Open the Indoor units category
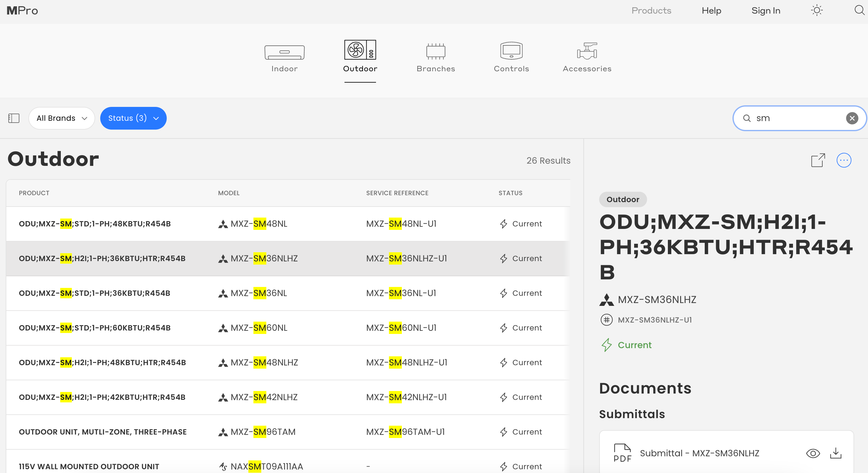Screen dimensions: 868x473 tap(284, 57)
